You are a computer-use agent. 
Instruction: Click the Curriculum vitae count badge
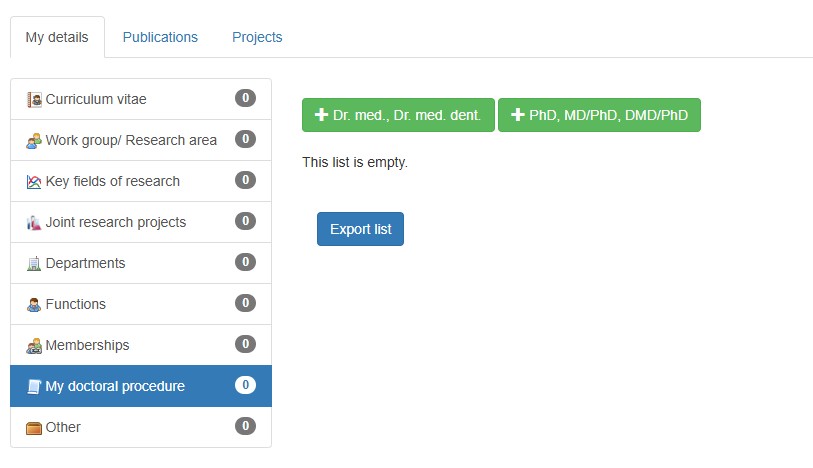click(245, 98)
